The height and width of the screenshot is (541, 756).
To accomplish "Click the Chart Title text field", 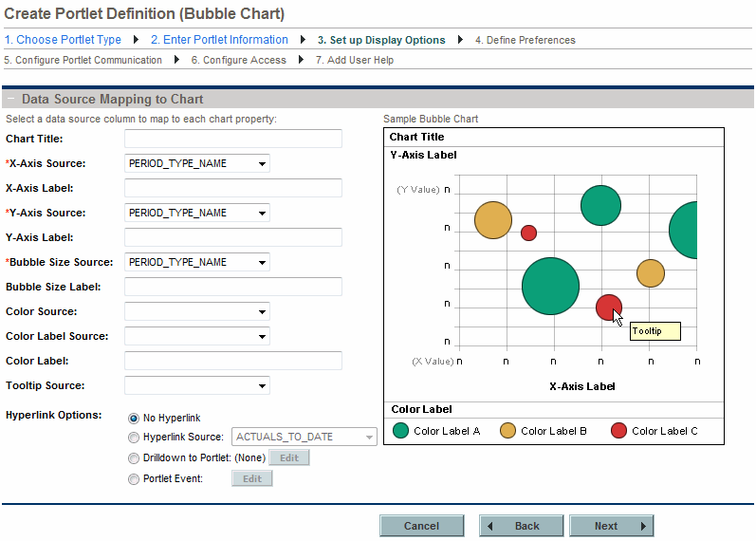I will pyautogui.click(x=233, y=139).
